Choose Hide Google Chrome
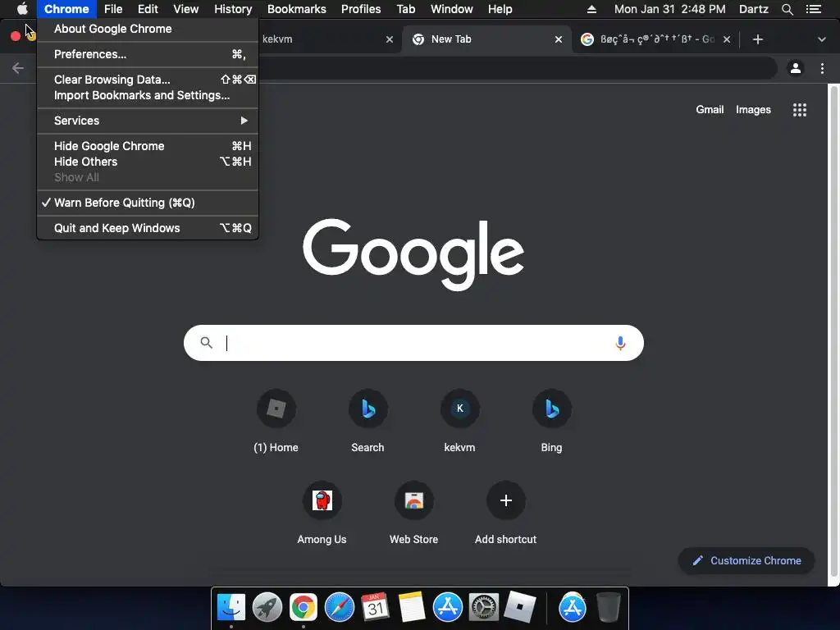 coord(148,146)
